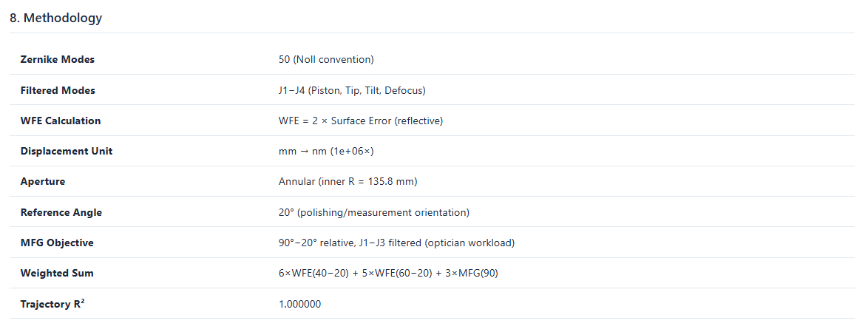The width and height of the screenshot is (868, 332).
Task: Select the 'WFE Calculation' row label
Action: [x=61, y=121]
